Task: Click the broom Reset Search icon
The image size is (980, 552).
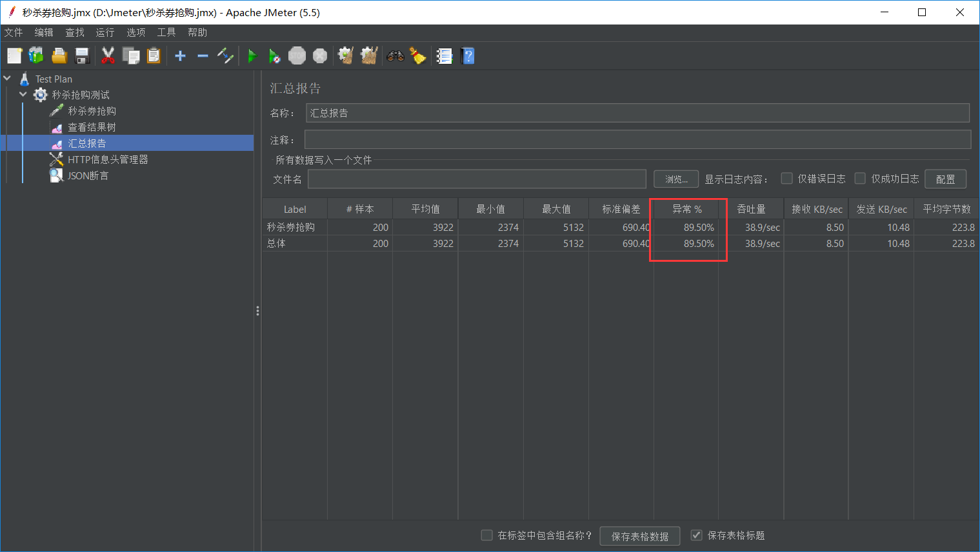Action: (x=418, y=57)
